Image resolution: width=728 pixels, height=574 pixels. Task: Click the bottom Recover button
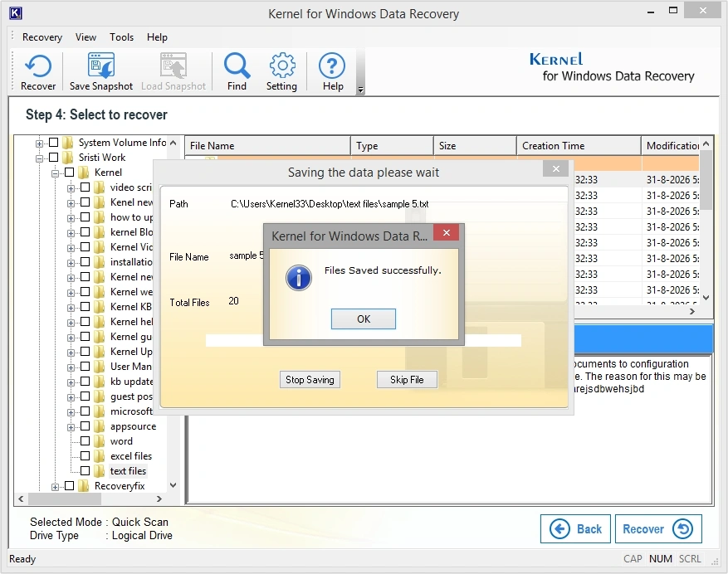[658, 528]
